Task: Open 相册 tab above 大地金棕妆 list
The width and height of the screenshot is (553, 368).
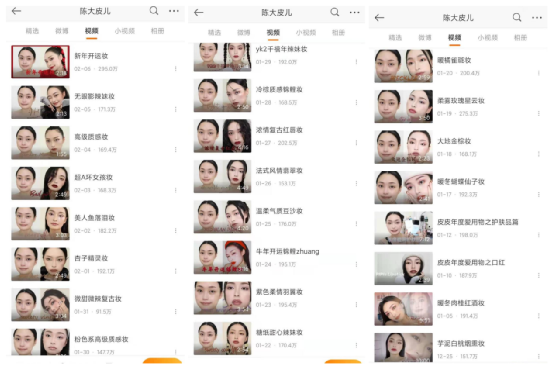Action: tap(520, 38)
